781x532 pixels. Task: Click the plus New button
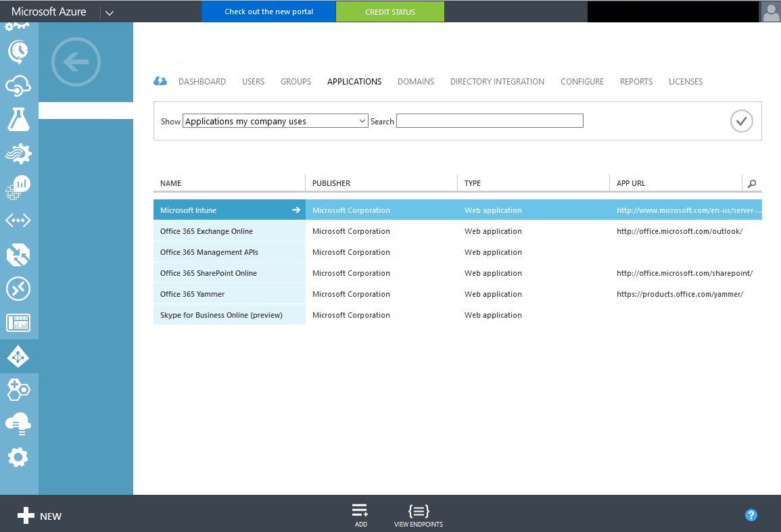(39, 516)
